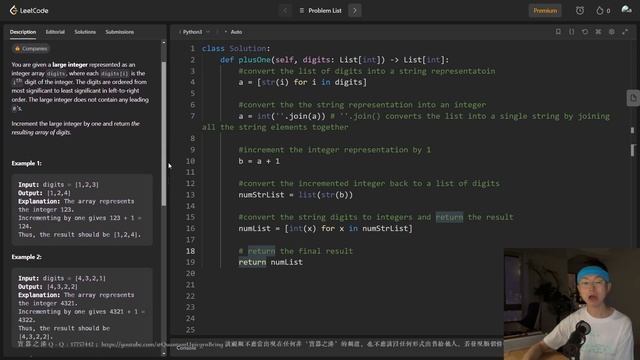
Task: Click the 'return numList' code line
Action: [x=271, y=262]
